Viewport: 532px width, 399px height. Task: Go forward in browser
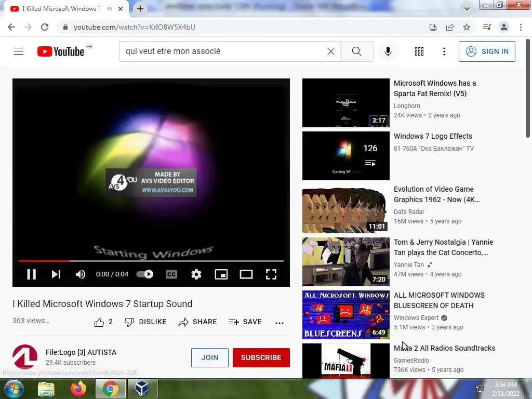[28, 27]
